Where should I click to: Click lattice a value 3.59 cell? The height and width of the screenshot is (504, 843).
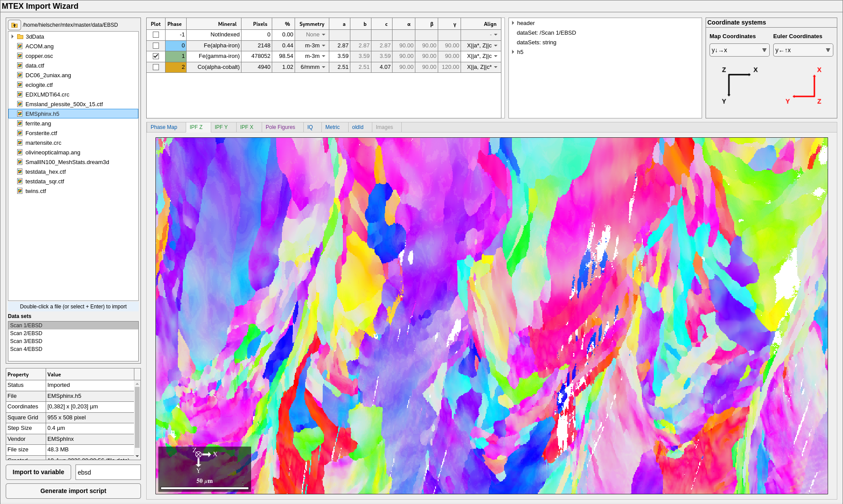[x=340, y=56]
